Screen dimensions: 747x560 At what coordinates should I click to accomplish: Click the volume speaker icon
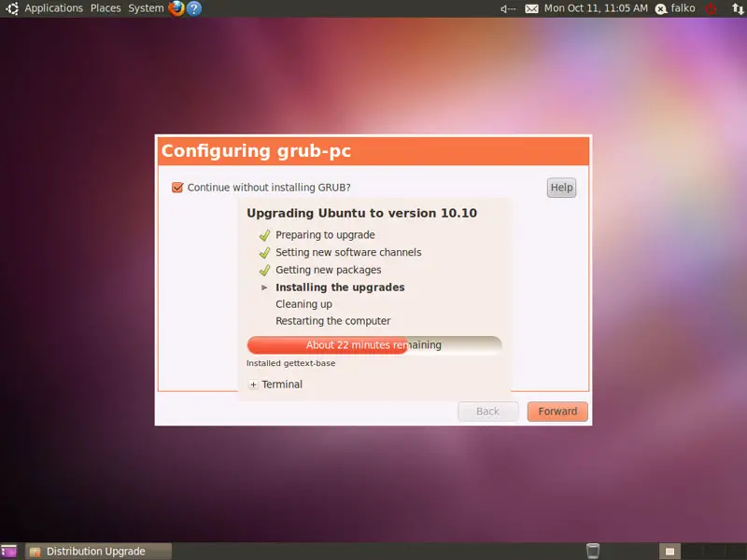[508, 8]
